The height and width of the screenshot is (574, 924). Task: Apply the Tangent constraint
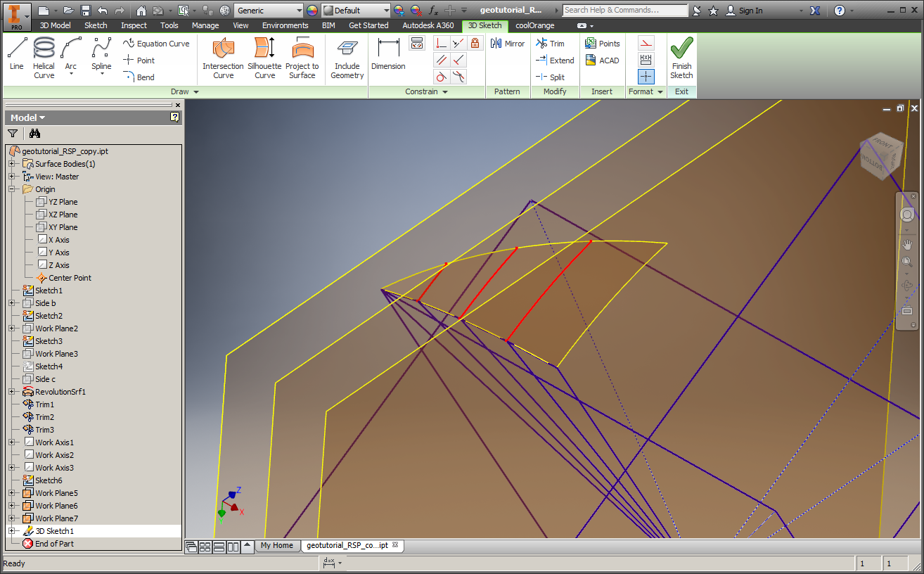[x=442, y=77]
